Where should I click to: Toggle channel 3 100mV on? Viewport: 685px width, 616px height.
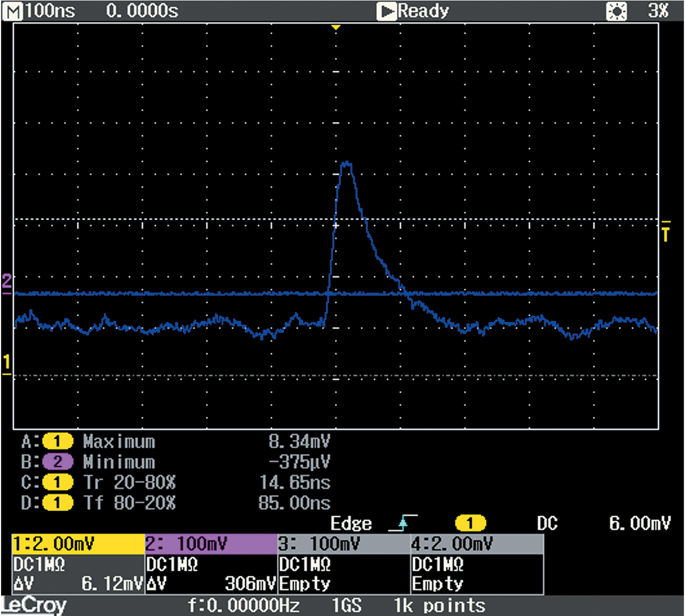344,544
